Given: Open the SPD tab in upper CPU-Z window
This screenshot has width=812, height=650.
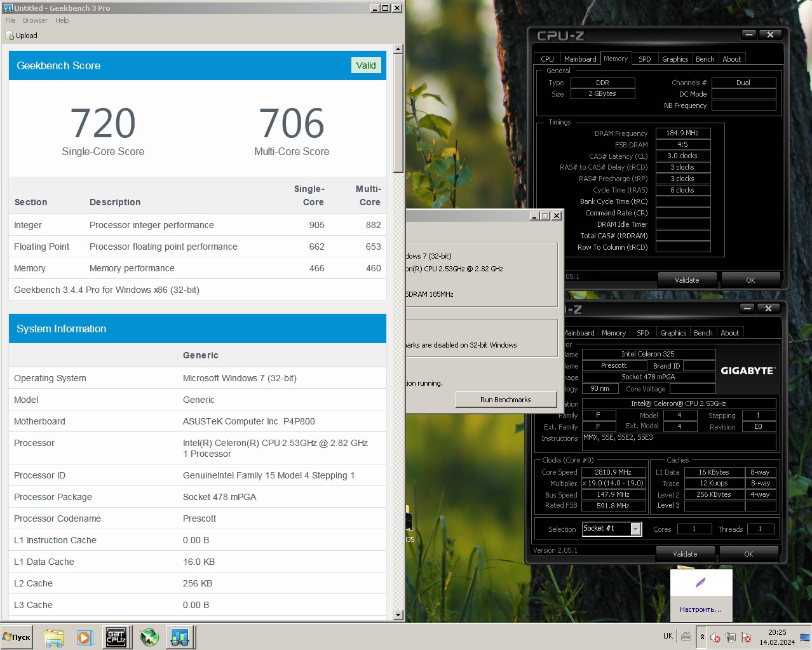Looking at the screenshot, I should click(x=645, y=59).
